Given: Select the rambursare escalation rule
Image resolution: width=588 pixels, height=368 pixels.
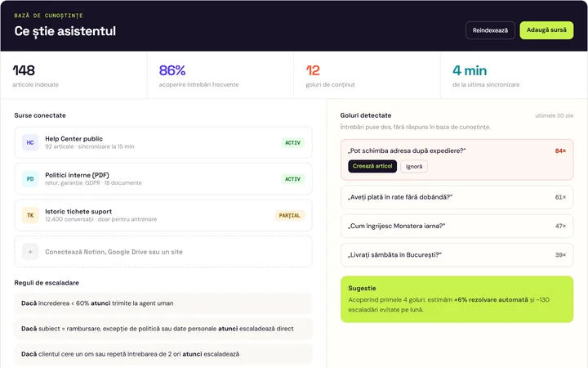Looking at the screenshot, I should point(163,329).
